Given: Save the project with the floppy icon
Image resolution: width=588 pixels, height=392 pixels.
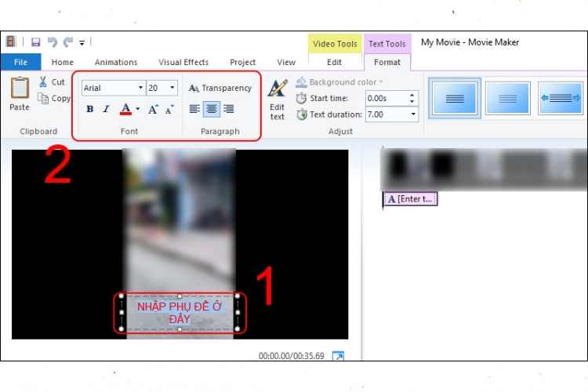Looking at the screenshot, I should click(35, 42).
